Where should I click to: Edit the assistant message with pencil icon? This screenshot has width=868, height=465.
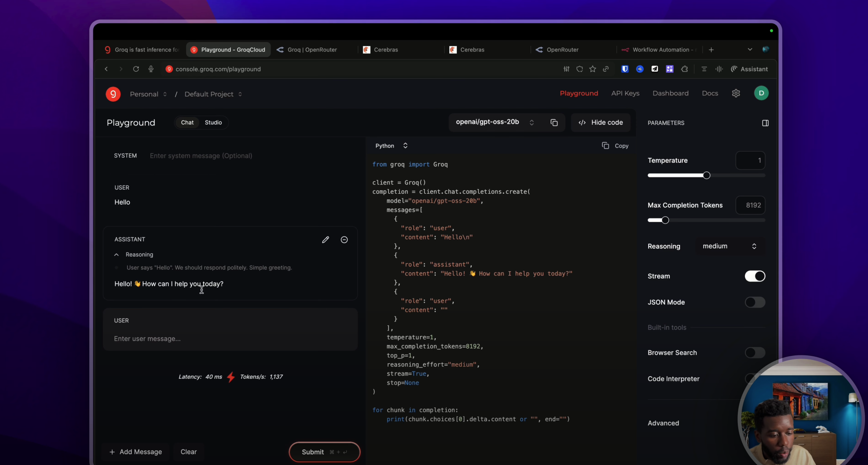coord(325,240)
